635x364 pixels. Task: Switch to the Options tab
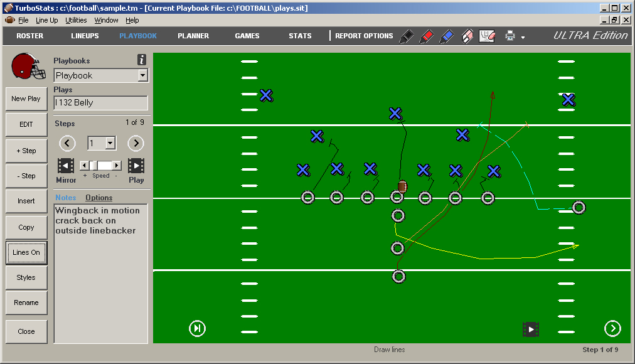tap(99, 198)
